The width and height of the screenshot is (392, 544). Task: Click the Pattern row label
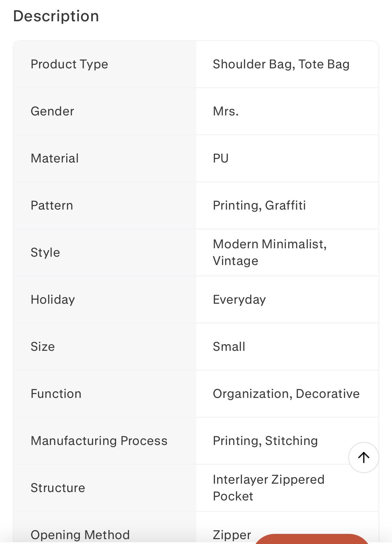[x=52, y=205]
